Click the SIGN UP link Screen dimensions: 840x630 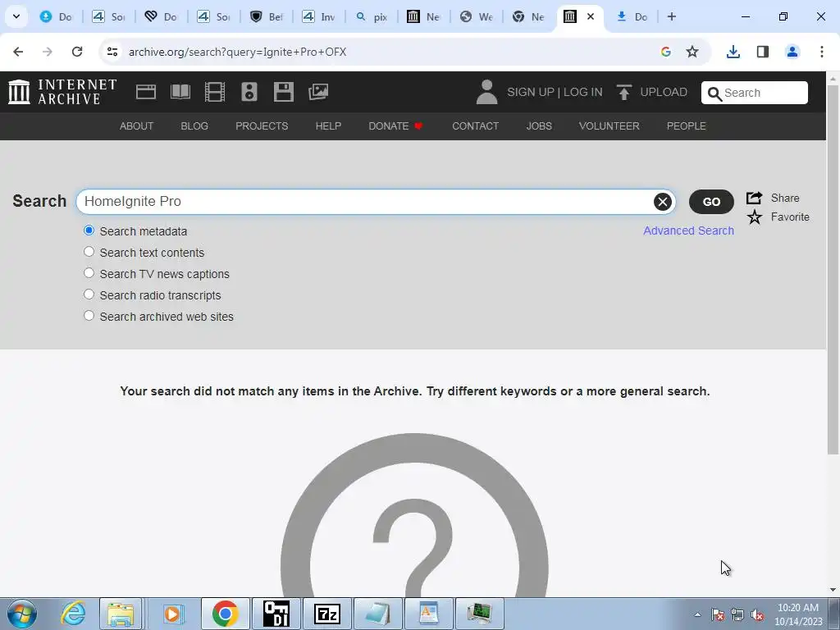(x=531, y=92)
